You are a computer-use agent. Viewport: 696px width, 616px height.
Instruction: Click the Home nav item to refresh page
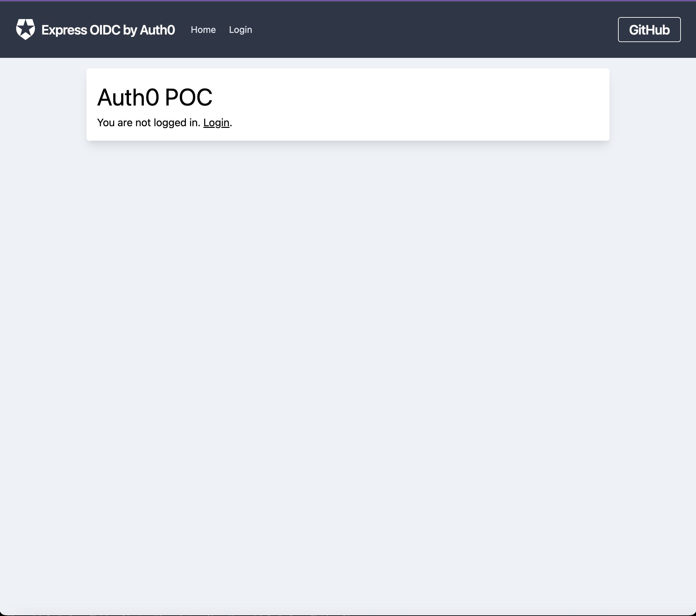coord(204,30)
